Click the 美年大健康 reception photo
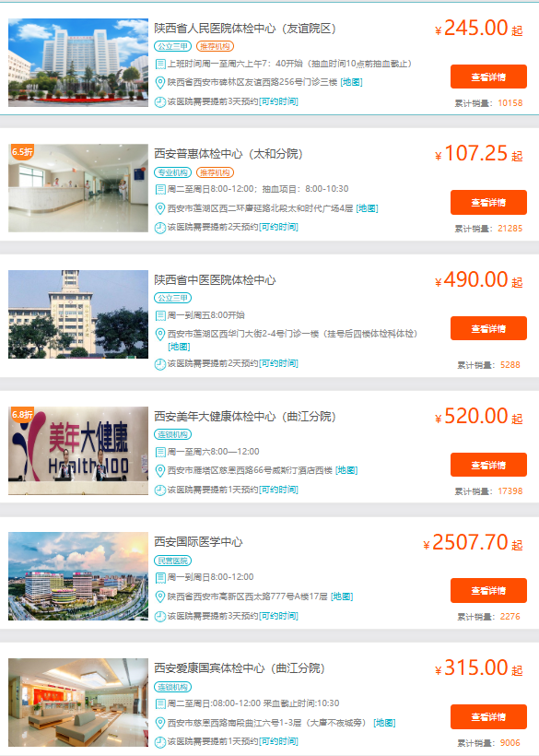This screenshot has width=539, height=756. tap(78, 451)
